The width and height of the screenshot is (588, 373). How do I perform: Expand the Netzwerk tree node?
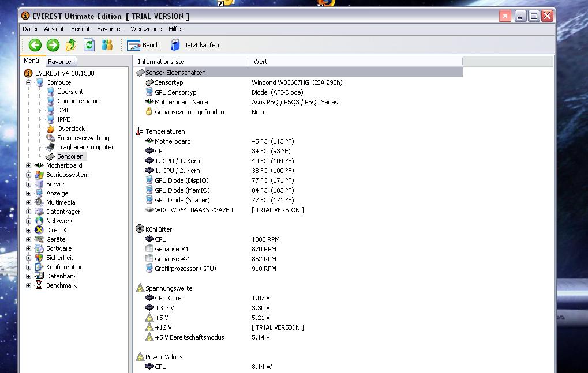28,221
